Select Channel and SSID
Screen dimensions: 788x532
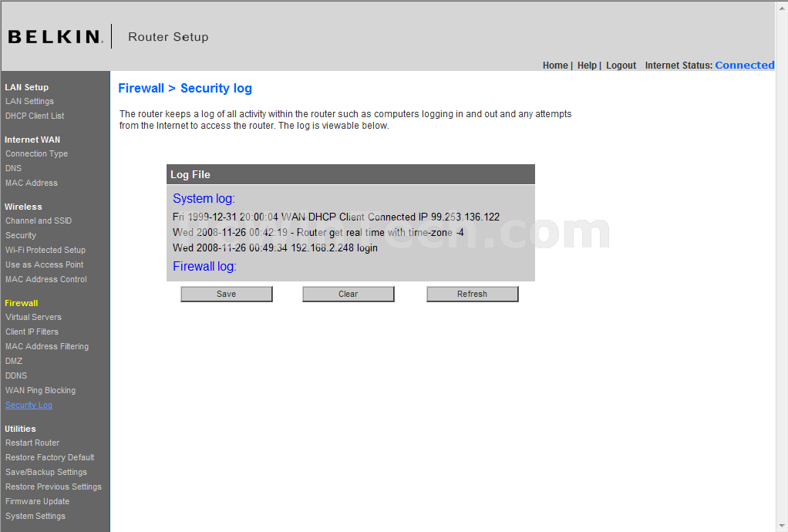pos(39,221)
